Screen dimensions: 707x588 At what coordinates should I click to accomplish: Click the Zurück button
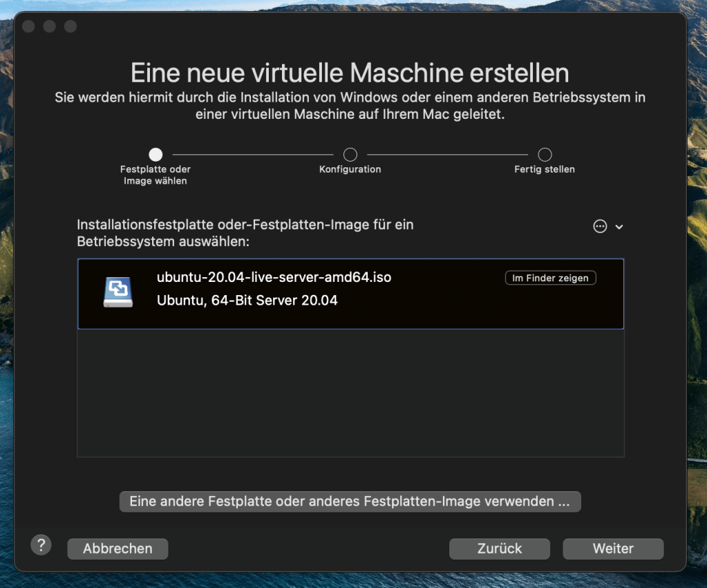500,549
